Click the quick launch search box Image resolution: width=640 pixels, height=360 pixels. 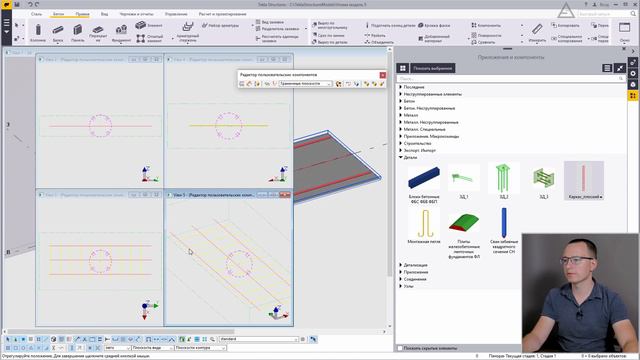[607, 14]
